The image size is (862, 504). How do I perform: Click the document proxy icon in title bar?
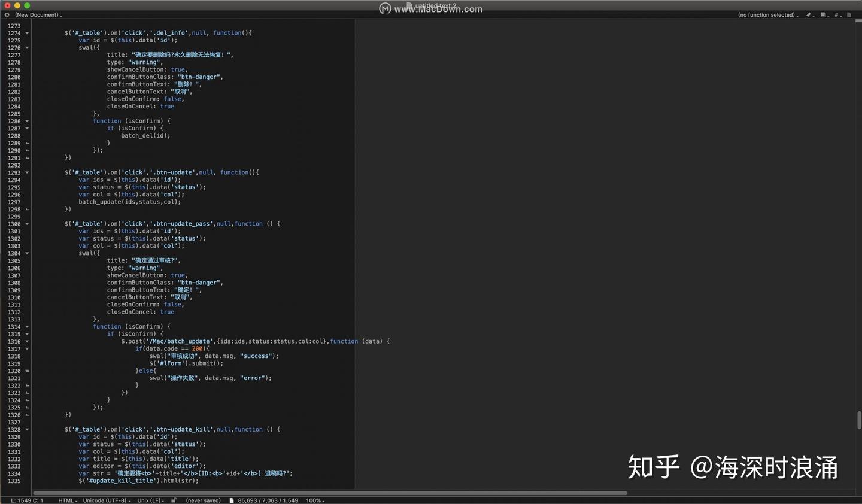pos(409,5)
